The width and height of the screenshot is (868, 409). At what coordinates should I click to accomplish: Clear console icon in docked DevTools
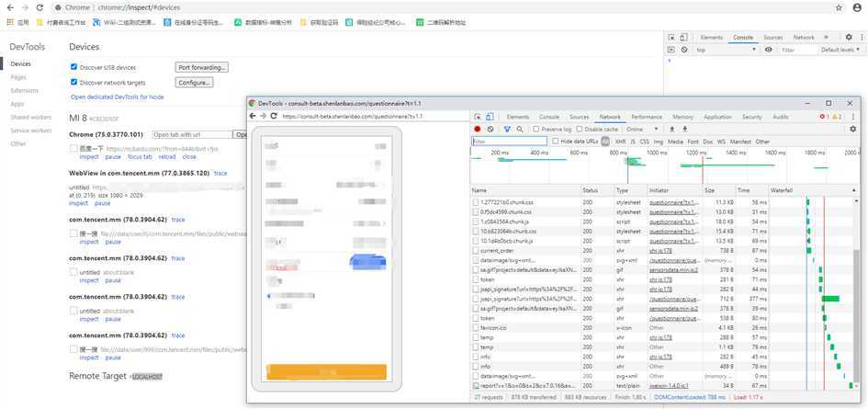684,50
